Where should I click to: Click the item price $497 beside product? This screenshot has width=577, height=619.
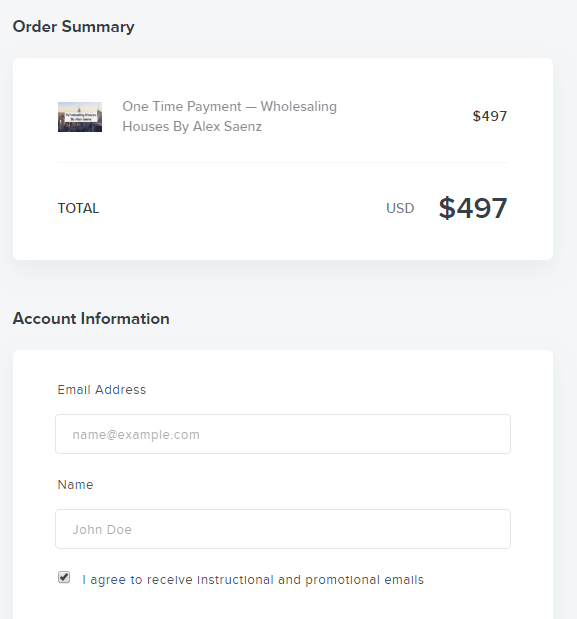coord(490,116)
